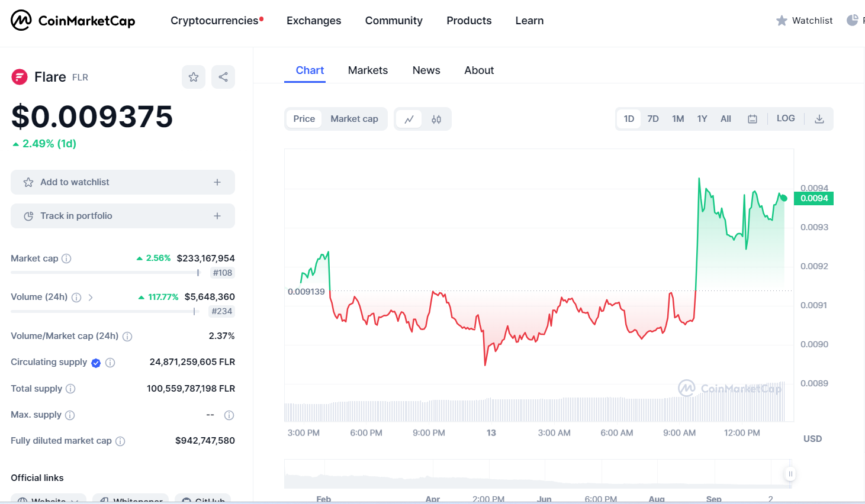Viewport: 865px width, 504px height.
Task: Click the pause handle on range selector
Action: pos(790,474)
